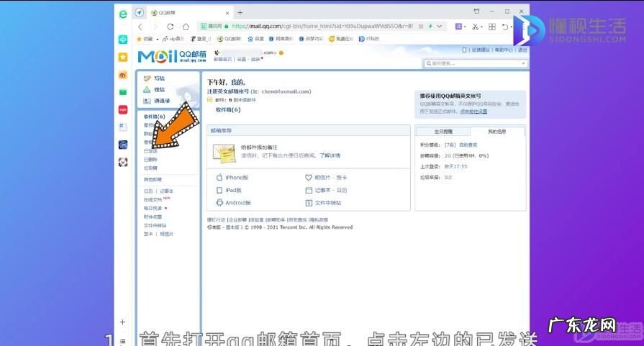
Task: Open the 已发送 sent folder
Action: point(150,151)
